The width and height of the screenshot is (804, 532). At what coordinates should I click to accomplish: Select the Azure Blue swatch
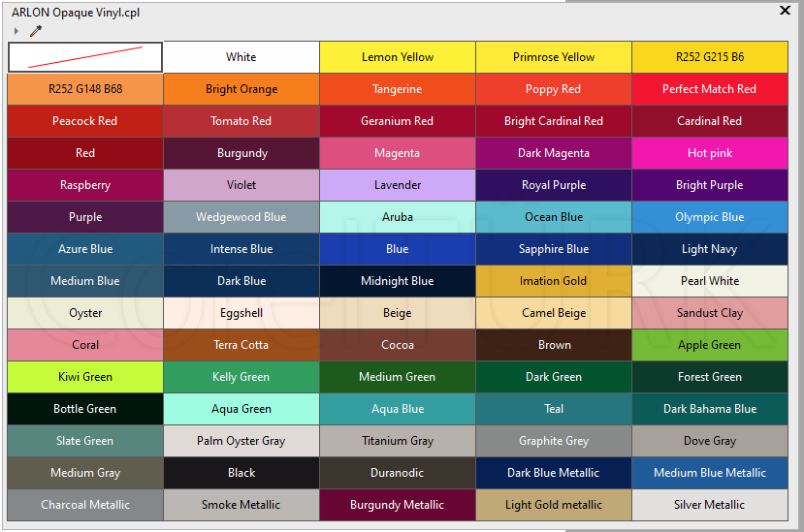[85, 249]
